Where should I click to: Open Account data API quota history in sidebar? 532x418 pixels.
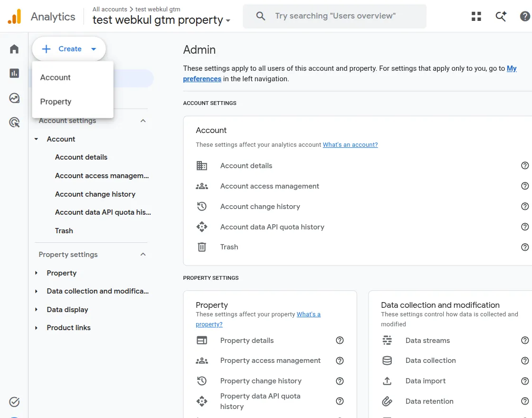coord(103,212)
